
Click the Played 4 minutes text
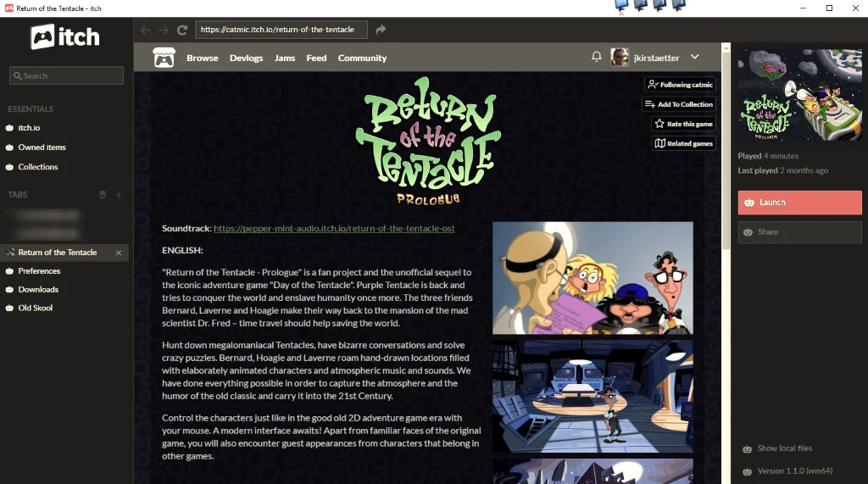tap(768, 156)
